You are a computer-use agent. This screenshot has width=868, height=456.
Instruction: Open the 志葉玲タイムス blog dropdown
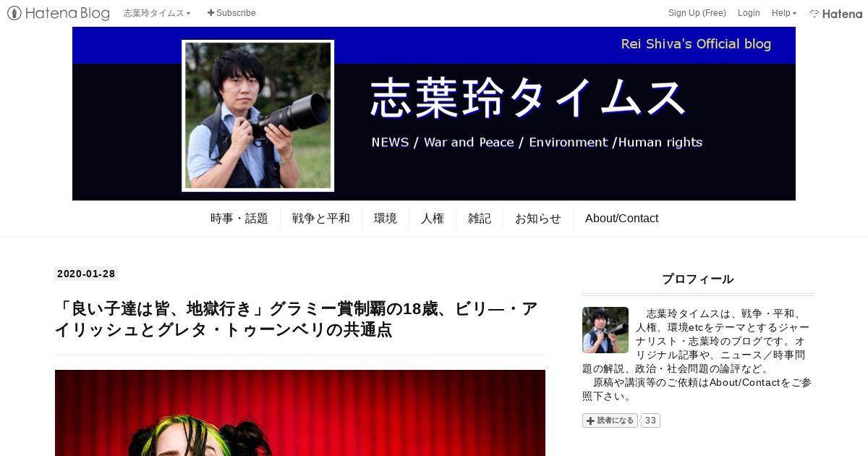pyautogui.click(x=157, y=13)
